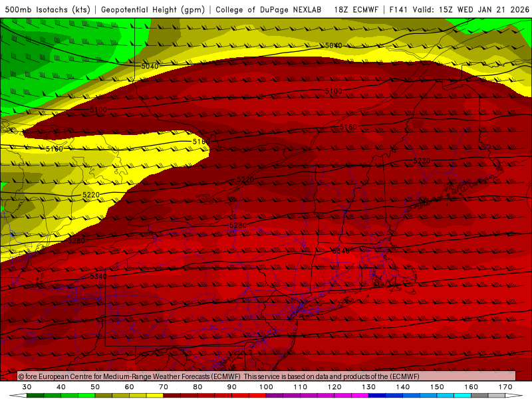Click the '18Z ECMWF' model run label
The width and height of the screenshot is (532, 399).
[x=356, y=9]
